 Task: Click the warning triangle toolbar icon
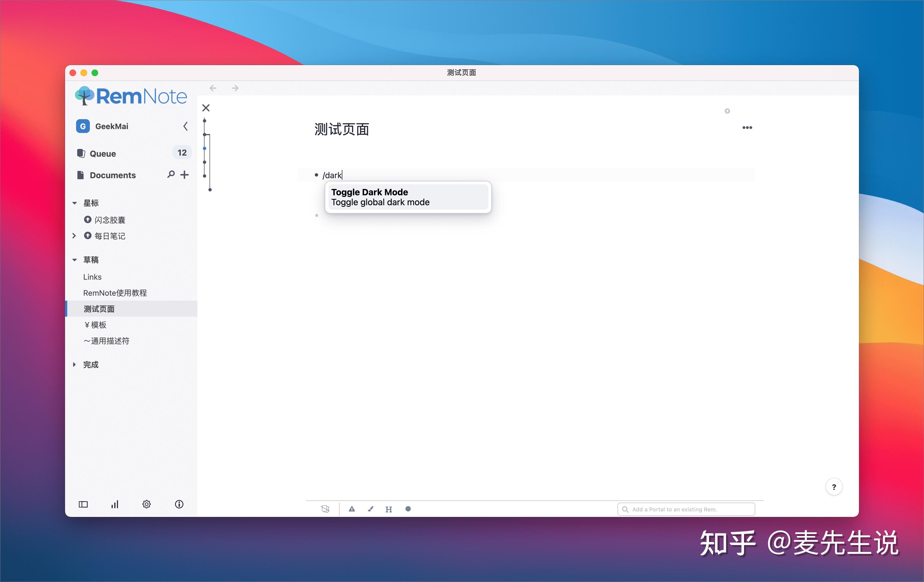tap(351, 509)
